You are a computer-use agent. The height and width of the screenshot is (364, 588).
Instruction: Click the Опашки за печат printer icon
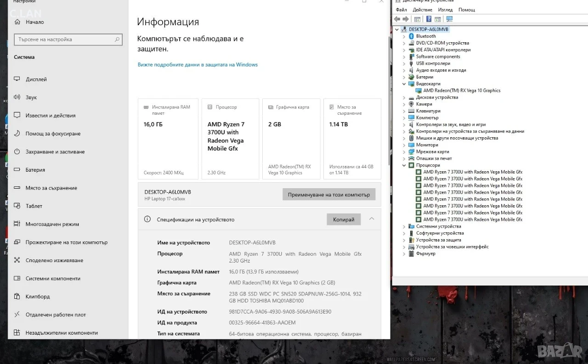coord(412,158)
